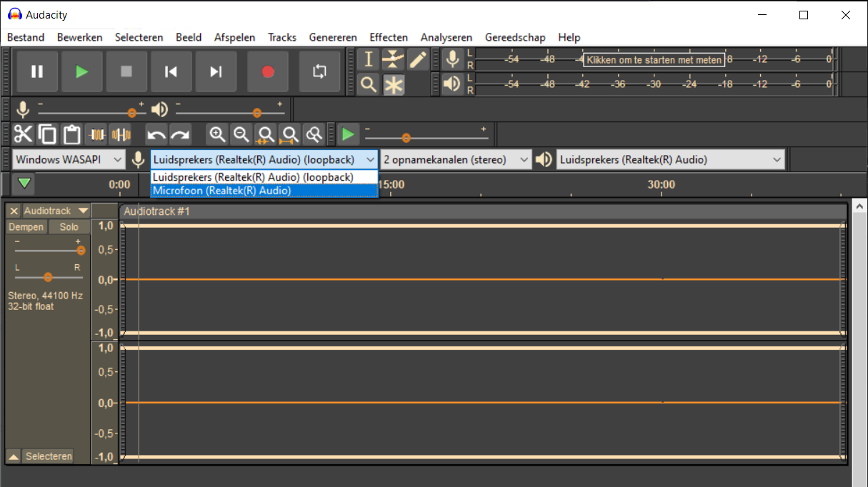
Task: Open the Help menu
Action: [569, 37]
